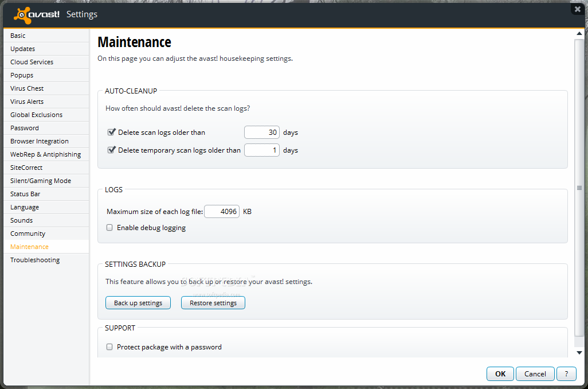Click the scrollbar up arrow

click(579, 34)
